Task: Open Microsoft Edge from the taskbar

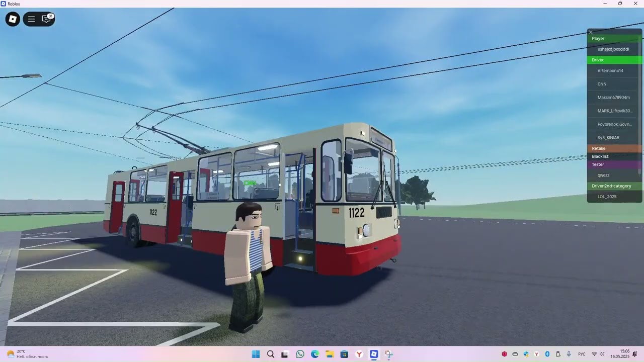Action: point(315,354)
